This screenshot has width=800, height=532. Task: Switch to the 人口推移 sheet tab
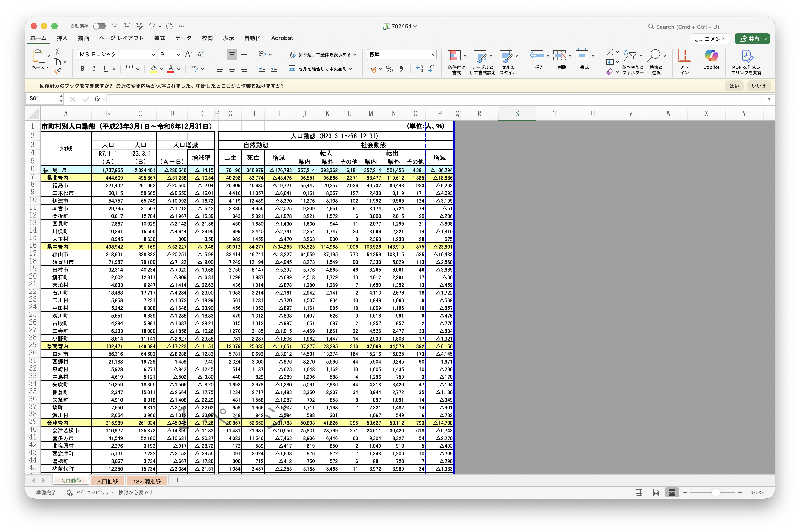tap(107, 481)
